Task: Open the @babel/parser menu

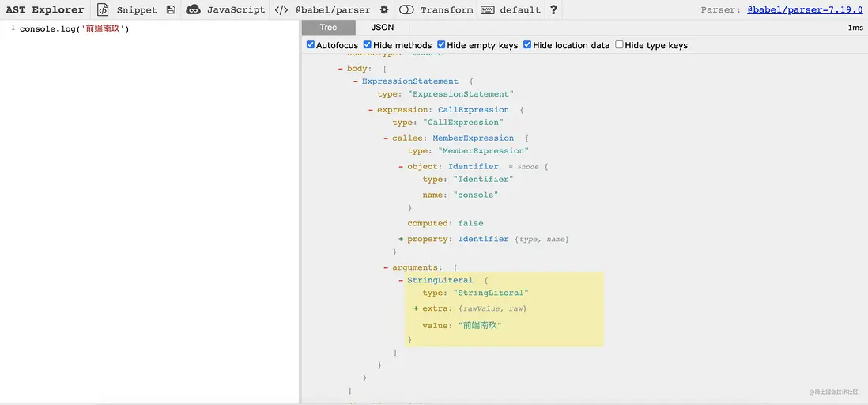Action: pyautogui.click(x=334, y=10)
